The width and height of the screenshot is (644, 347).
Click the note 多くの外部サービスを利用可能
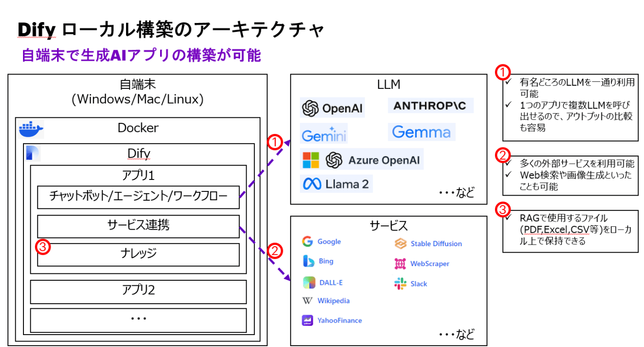[x=577, y=163]
